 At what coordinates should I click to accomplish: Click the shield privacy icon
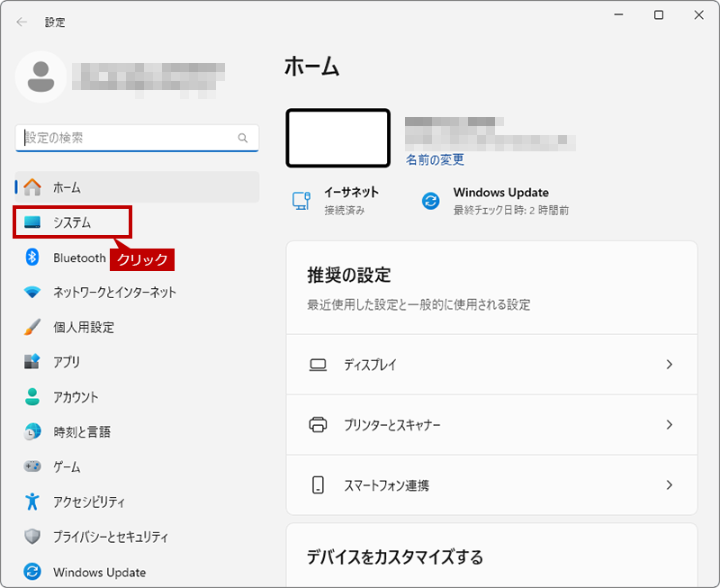(x=32, y=536)
